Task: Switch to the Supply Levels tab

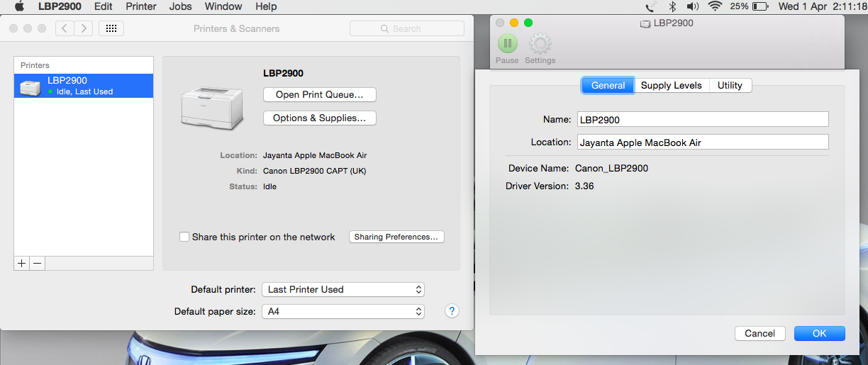Action: (672, 85)
